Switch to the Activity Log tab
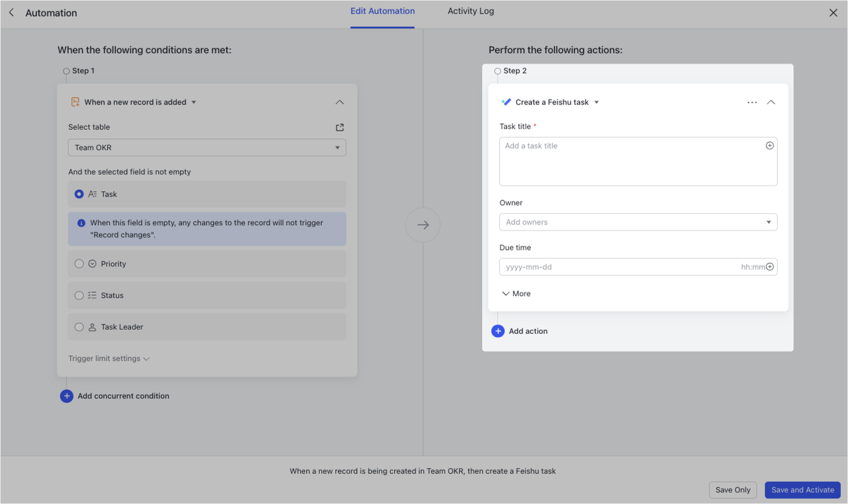The image size is (848, 504). pyautogui.click(x=470, y=11)
